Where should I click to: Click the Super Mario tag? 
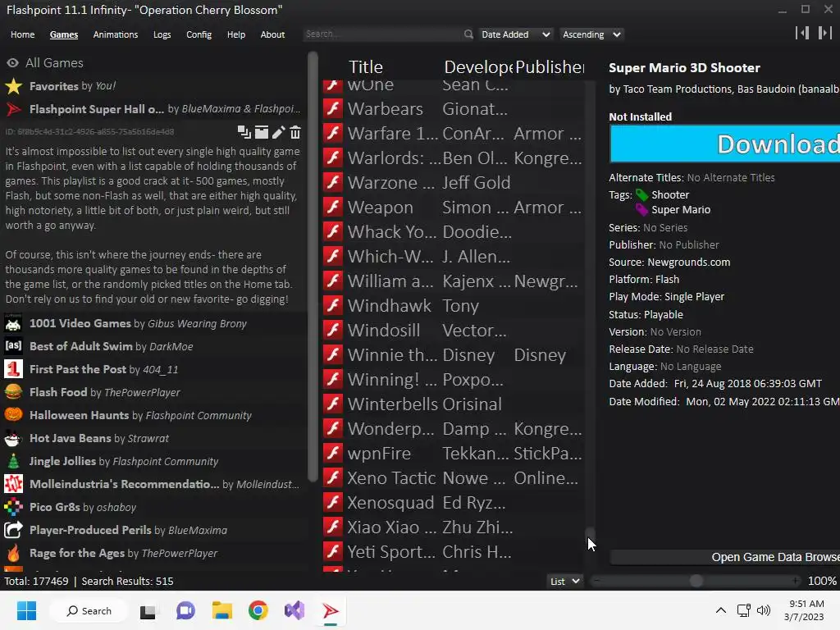680,209
